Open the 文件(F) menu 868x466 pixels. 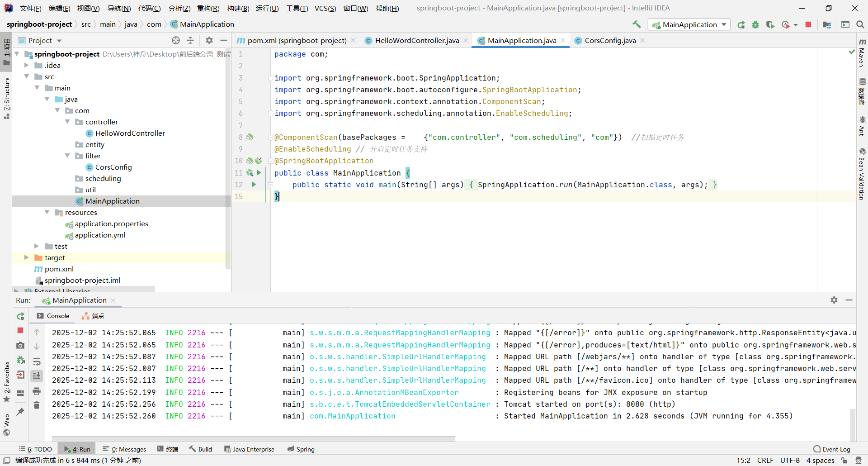point(31,8)
